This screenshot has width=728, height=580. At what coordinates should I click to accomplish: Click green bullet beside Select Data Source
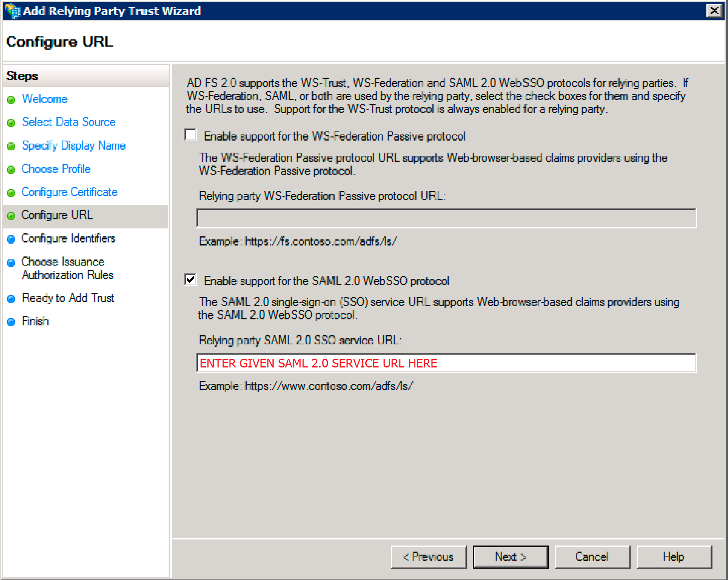[x=11, y=123]
